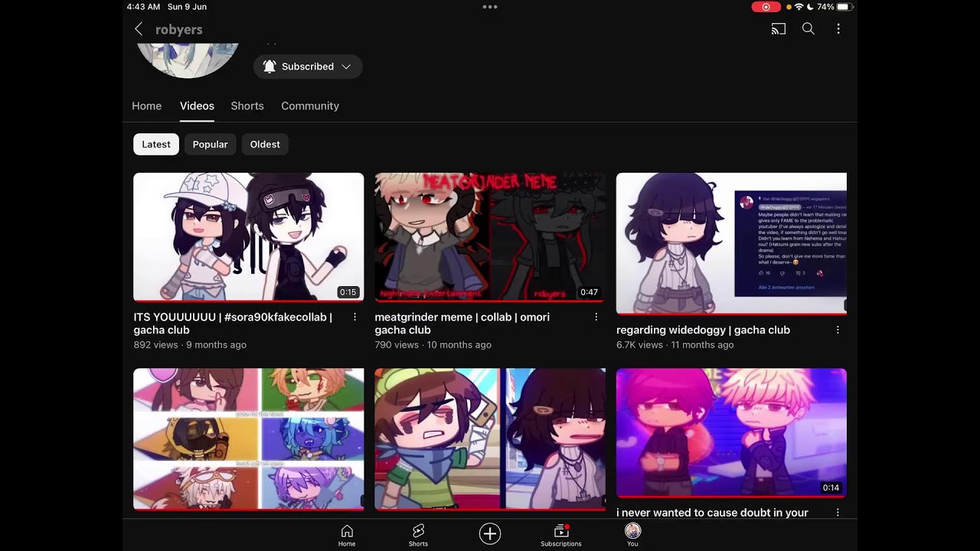Open Subscriptions in the bottom bar

[x=561, y=536]
